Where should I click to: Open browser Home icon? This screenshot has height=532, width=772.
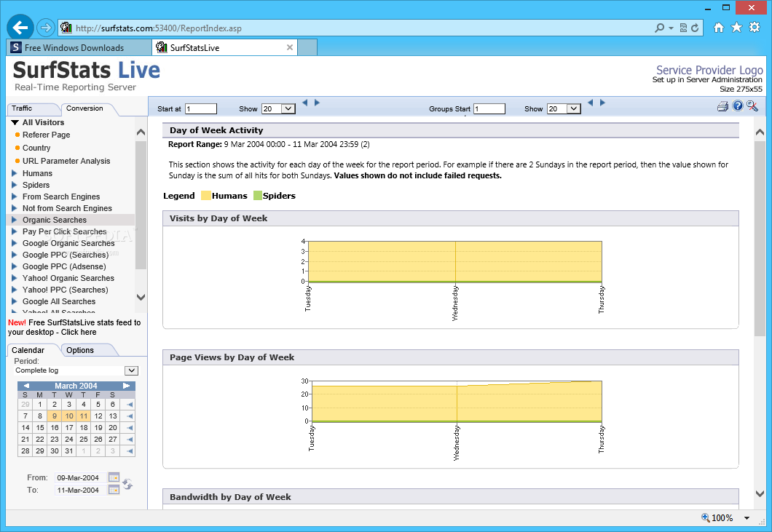pyautogui.click(x=719, y=28)
